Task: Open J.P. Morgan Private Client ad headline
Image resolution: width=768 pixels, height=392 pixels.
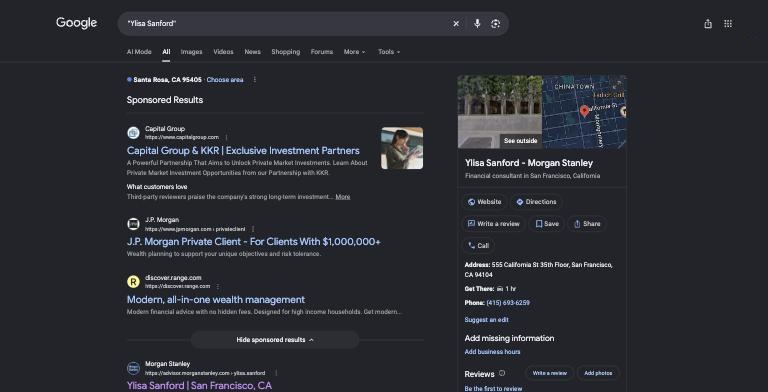Action: [253, 242]
